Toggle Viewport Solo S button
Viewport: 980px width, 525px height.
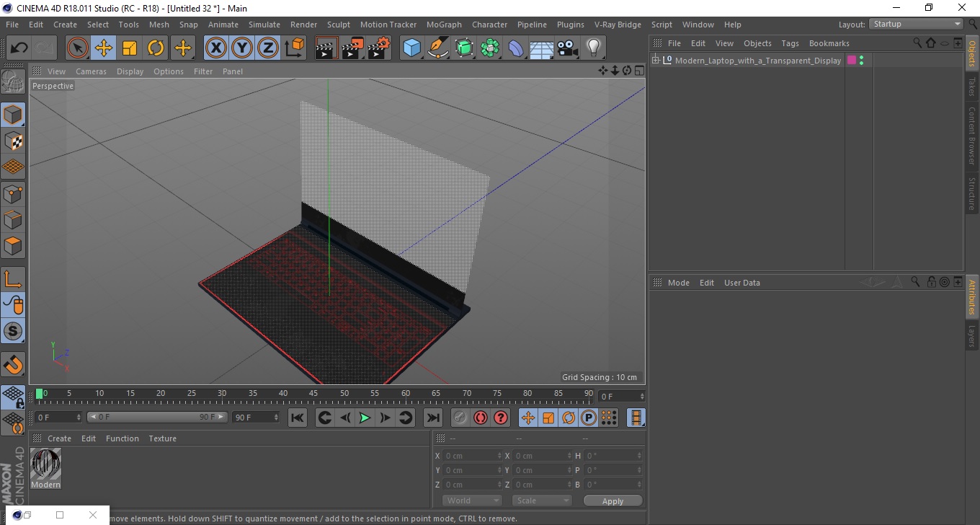click(x=13, y=331)
